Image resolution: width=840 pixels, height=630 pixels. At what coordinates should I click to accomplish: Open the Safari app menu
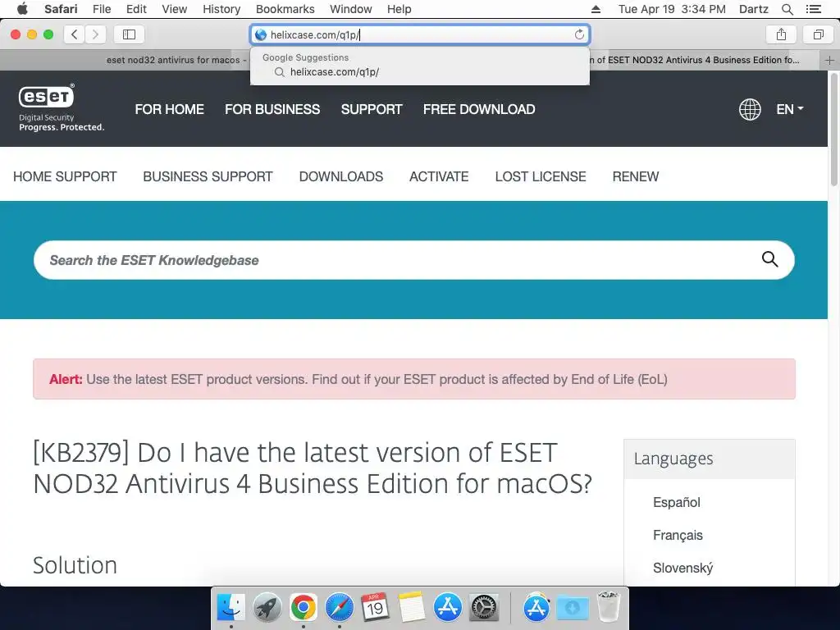[x=61, y=9]
